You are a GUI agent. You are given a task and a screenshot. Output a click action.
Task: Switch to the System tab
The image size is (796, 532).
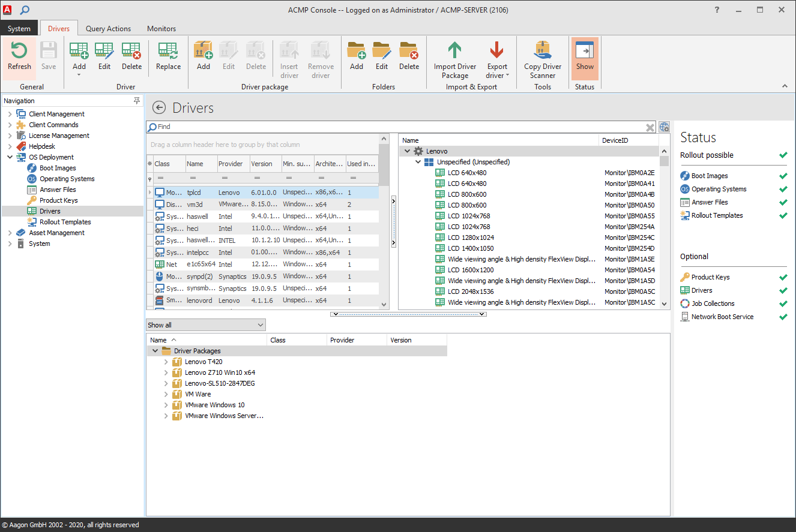pyautogui.click(x=19, y=28)
